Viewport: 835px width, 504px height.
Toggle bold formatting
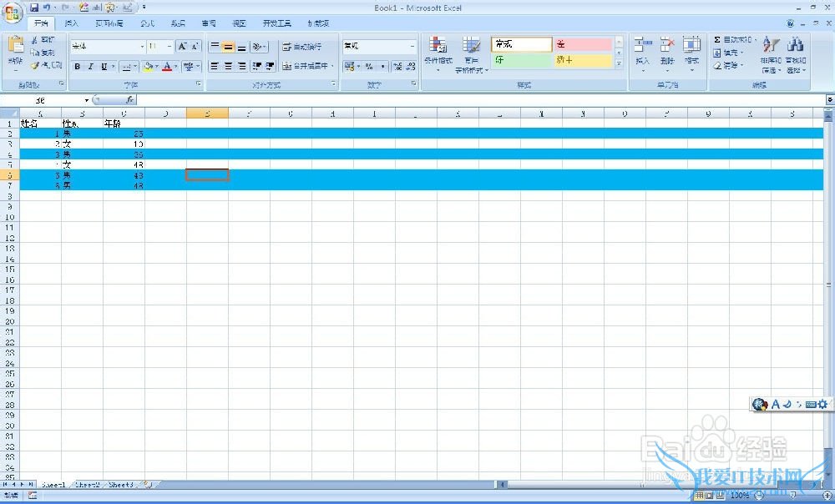[77, 67]
